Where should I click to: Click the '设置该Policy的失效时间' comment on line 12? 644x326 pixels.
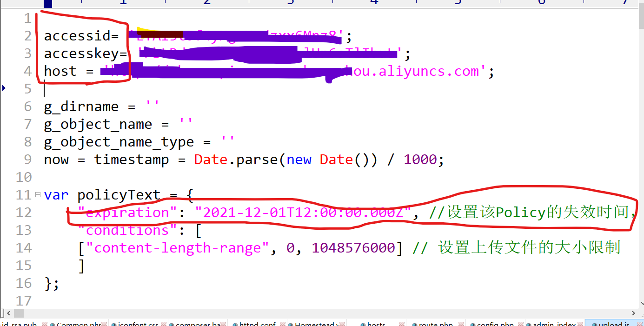tap(537, 213)
